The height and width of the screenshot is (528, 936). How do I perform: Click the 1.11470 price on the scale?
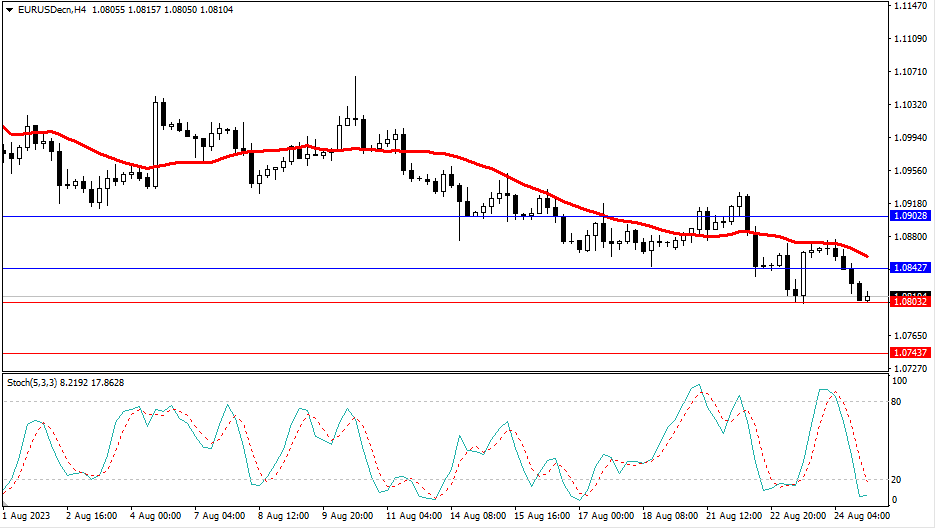click(x=910, y=6)
